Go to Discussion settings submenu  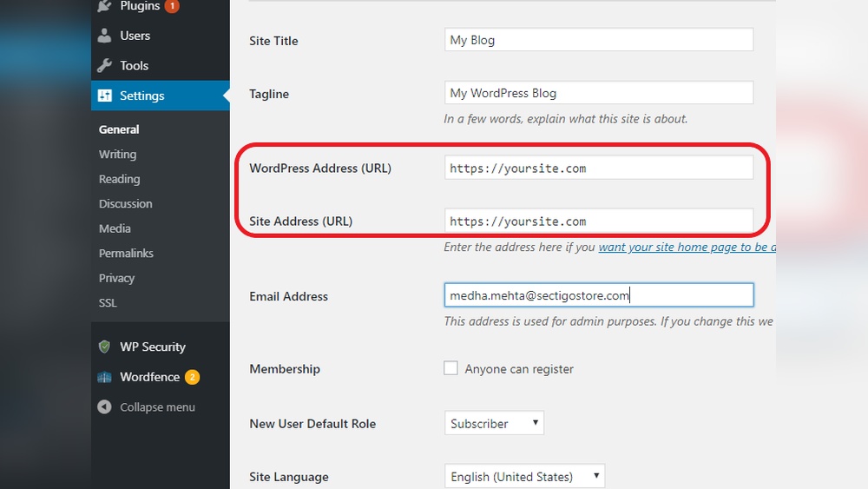coord(126,204)
